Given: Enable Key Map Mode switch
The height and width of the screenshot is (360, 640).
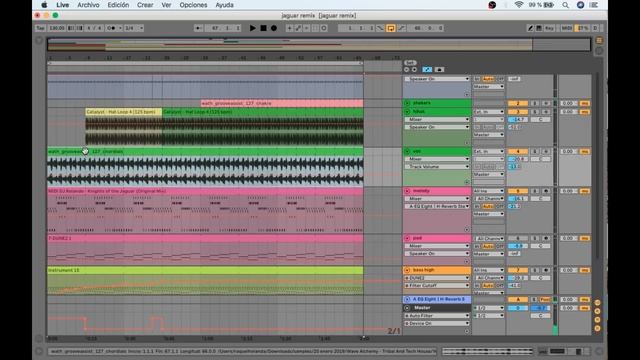Looking at the screenshot, I should pyautogui.click(x=549, y=28).
